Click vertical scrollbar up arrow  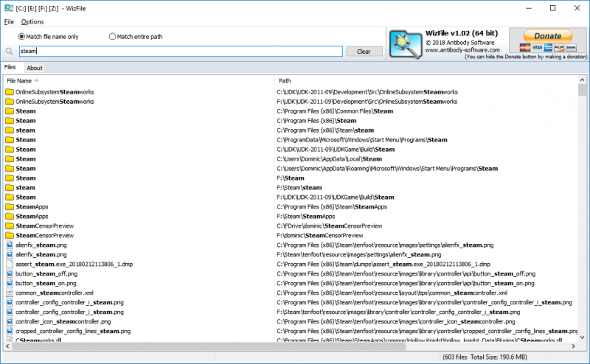582,80
